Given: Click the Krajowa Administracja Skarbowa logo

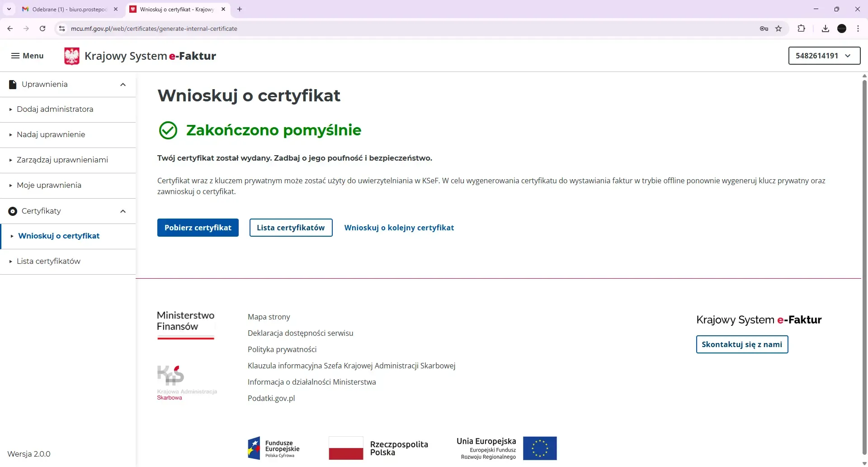Looking at the screenshot, I should pyautogui.click(x=187, y=381).
